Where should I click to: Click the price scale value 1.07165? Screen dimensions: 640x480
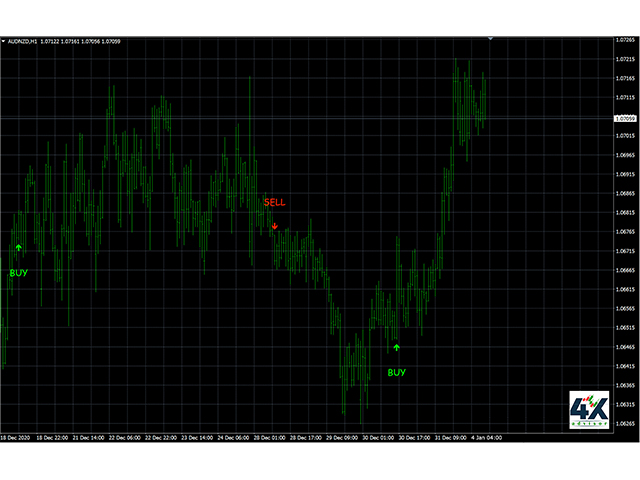[x=625, y=78]
